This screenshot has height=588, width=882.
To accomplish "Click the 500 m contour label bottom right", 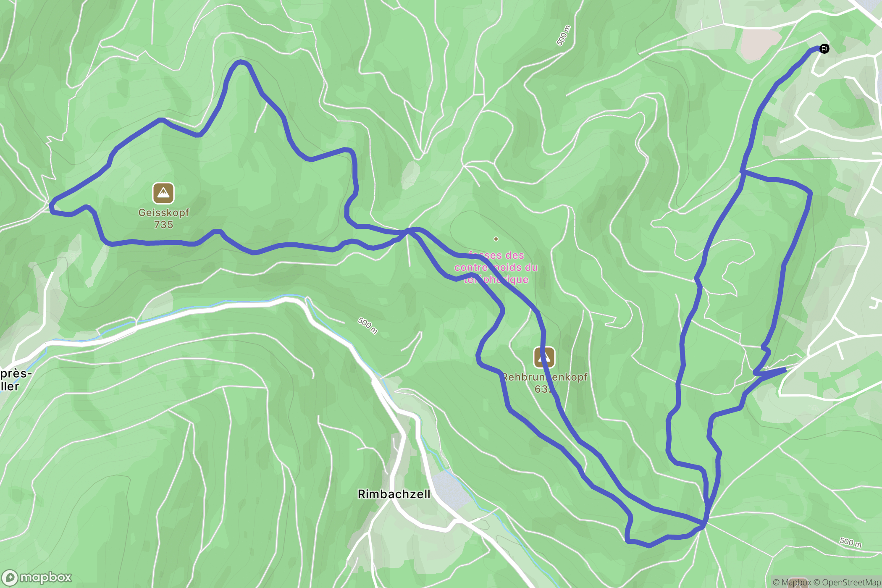I will 850,542.
